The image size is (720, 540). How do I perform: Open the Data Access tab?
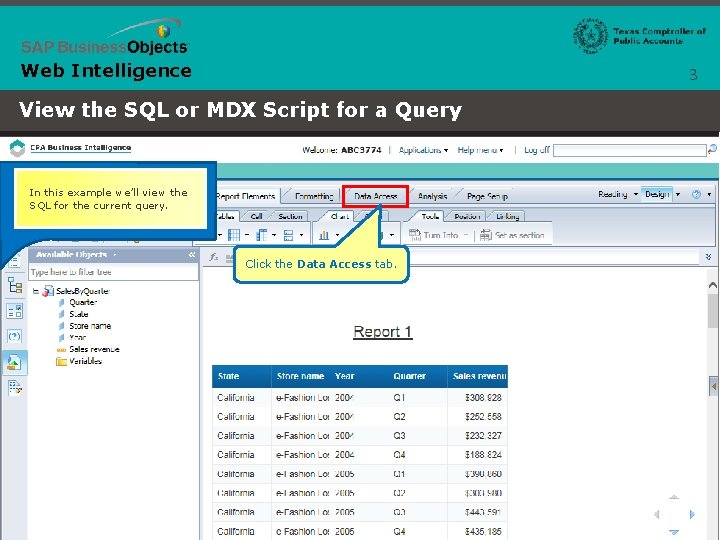tap(376, 196)
